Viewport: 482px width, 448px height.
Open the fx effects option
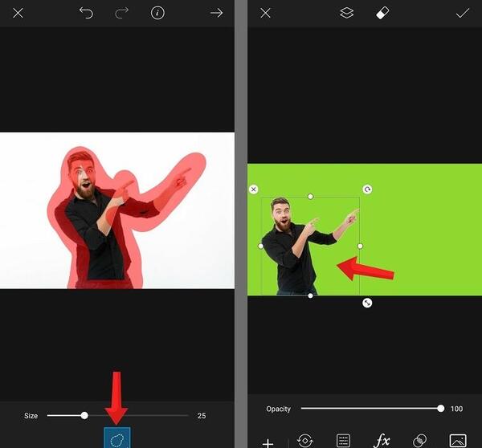[x=382, y=440]
